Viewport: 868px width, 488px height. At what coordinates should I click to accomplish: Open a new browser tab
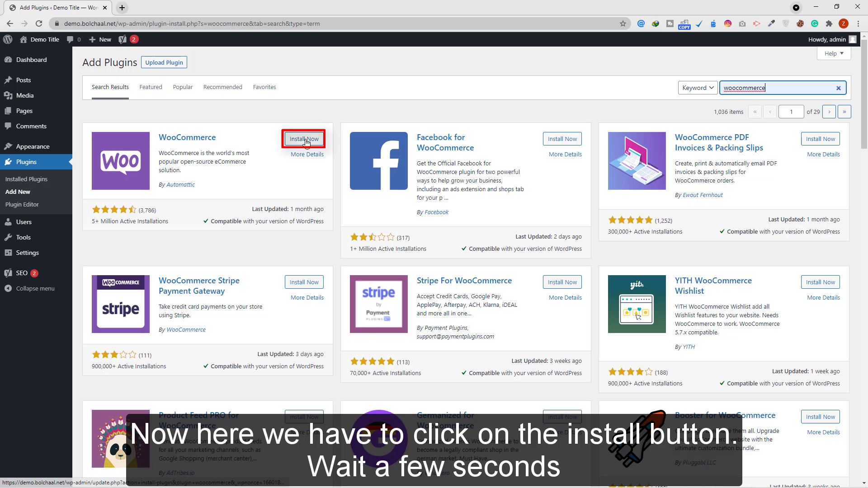[x=122, y=8]
